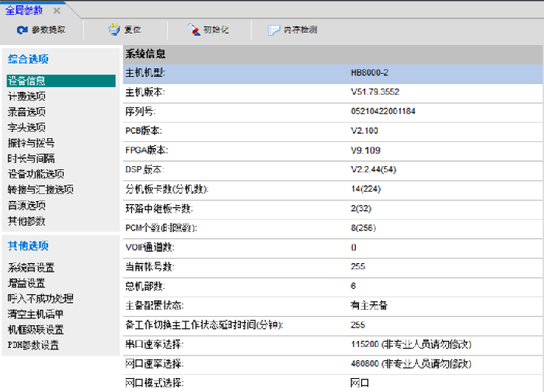Click the 内存检测 button label
Image resolution: width=544 pixels, height=392 pixels.
(x=301, y=29)
